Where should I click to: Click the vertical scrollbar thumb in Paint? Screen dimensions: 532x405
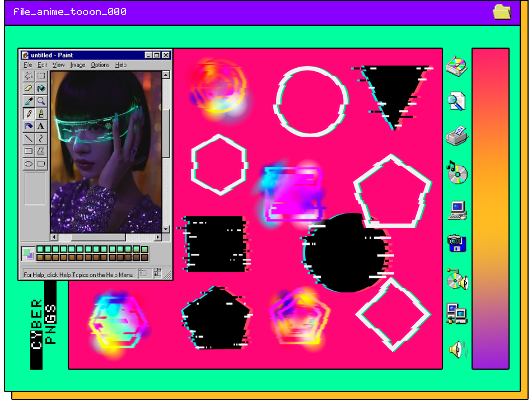click(x=166, y=133)
